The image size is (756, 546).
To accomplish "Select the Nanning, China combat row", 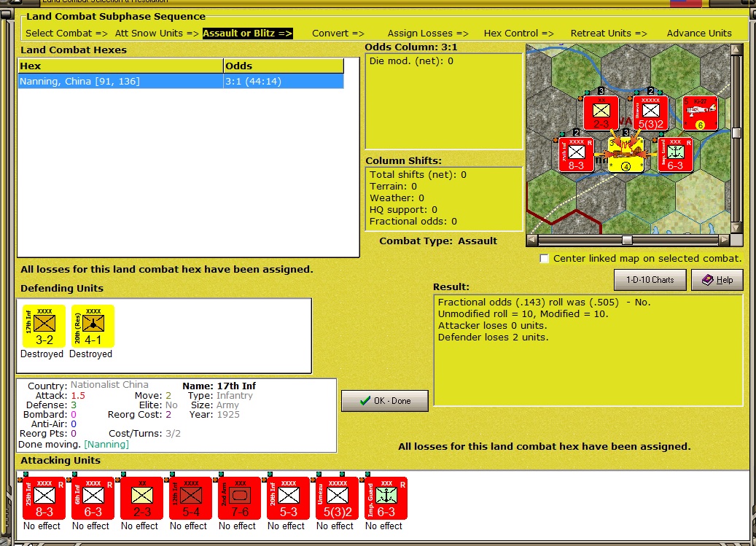I will [x=181, y=81].
